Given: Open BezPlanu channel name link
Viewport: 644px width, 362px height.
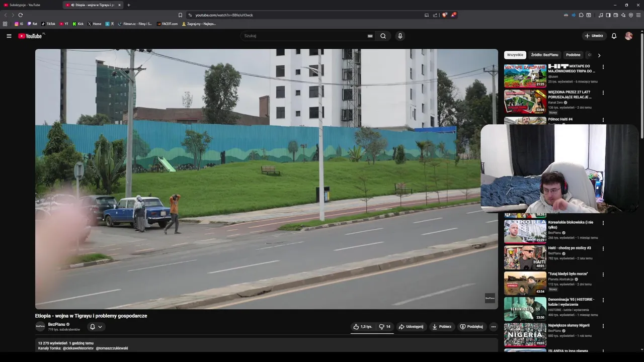Looking at the screenshot, I should click(x=56, y=324).
